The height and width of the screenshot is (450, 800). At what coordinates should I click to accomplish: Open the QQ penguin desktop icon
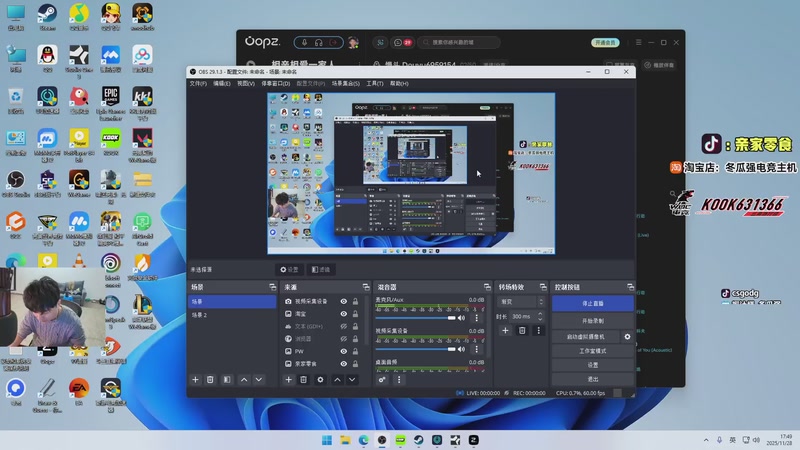[47, 58]
